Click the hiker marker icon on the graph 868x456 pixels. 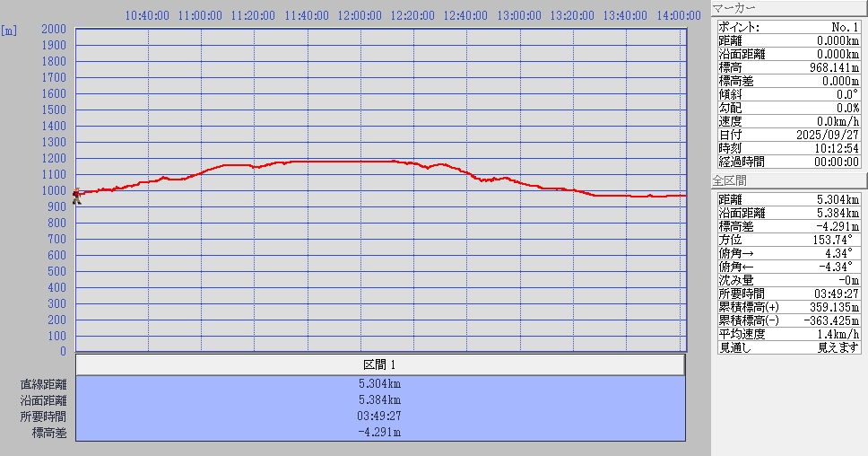tap(76, 195)
